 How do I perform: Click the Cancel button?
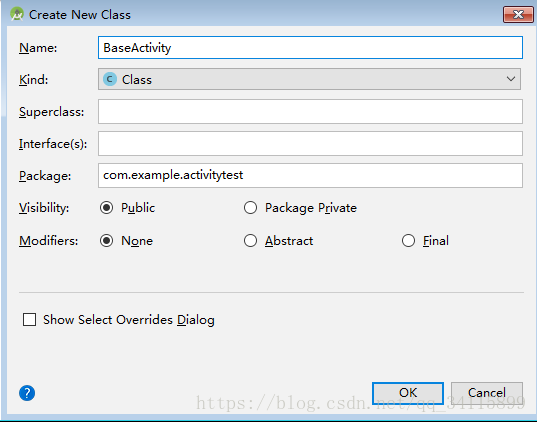pyautogui.click(x=487, y=393)
